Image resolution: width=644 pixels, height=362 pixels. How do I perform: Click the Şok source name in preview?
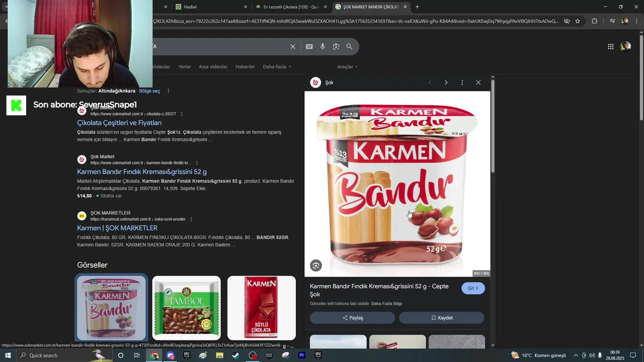[x=329, y=82]
